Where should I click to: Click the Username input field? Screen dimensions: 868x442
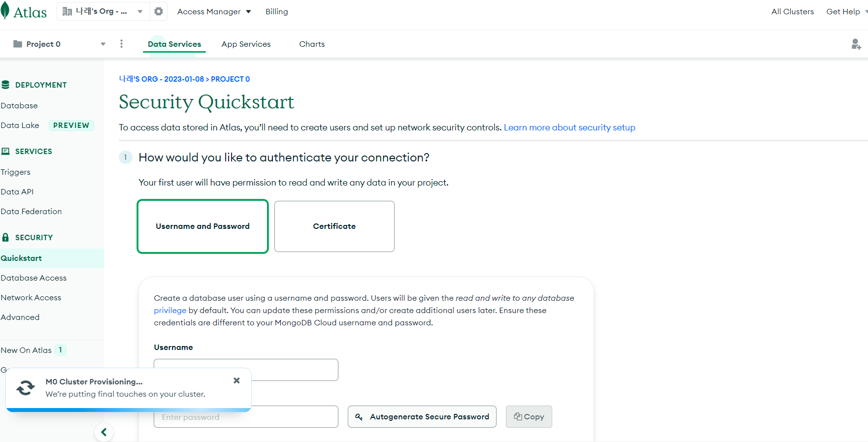[x=246, y=370]
